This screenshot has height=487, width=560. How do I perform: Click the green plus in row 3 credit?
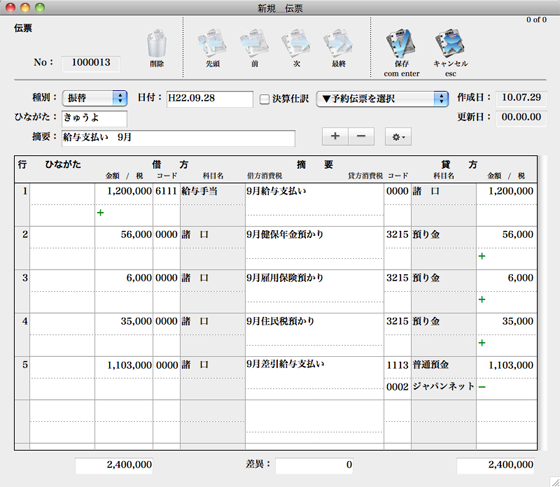[x=482, y=299]
